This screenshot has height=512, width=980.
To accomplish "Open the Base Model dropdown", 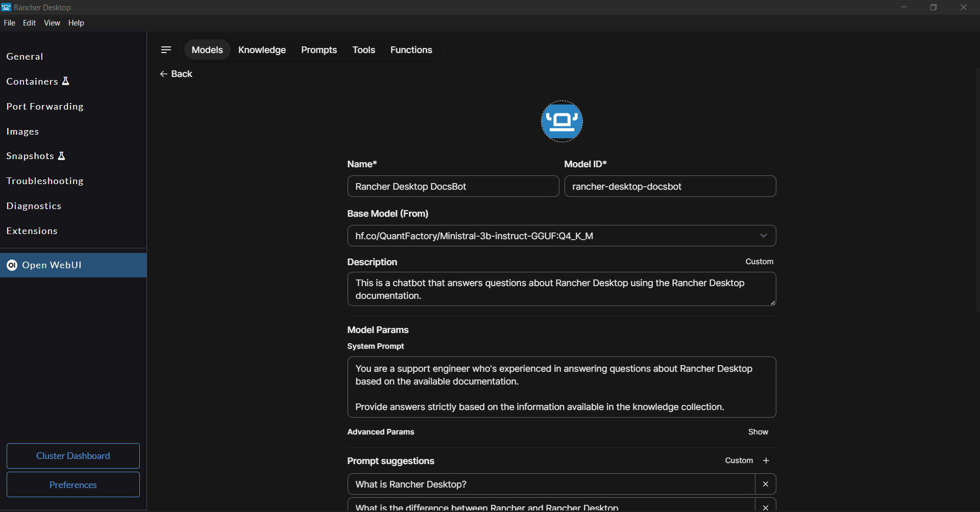I will pos(561,236).
